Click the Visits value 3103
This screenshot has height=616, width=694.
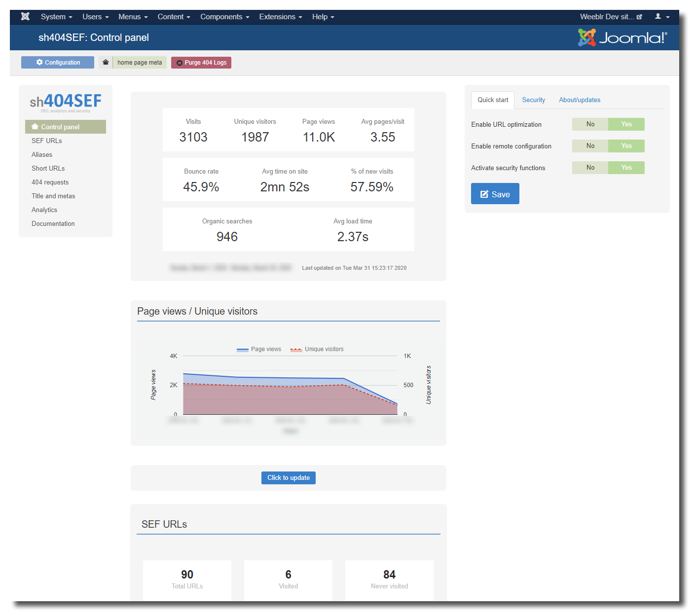(193, 137)
